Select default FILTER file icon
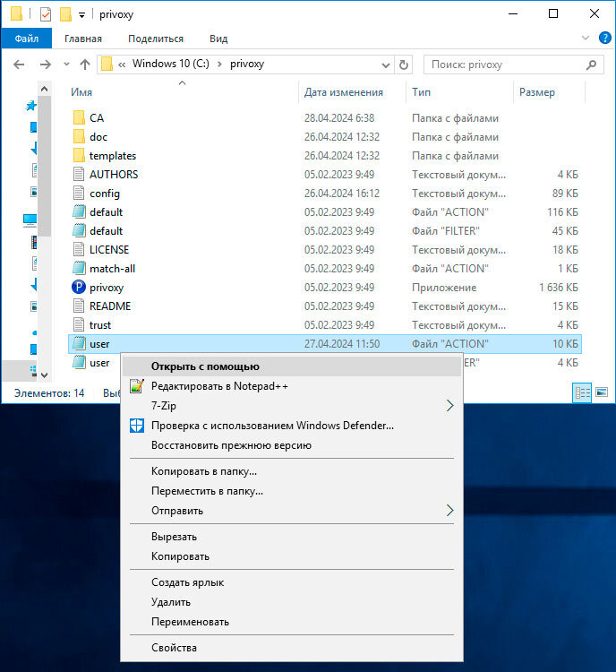Image resolution: width=616 pixels, height=672 pixels. coord(79,231)
